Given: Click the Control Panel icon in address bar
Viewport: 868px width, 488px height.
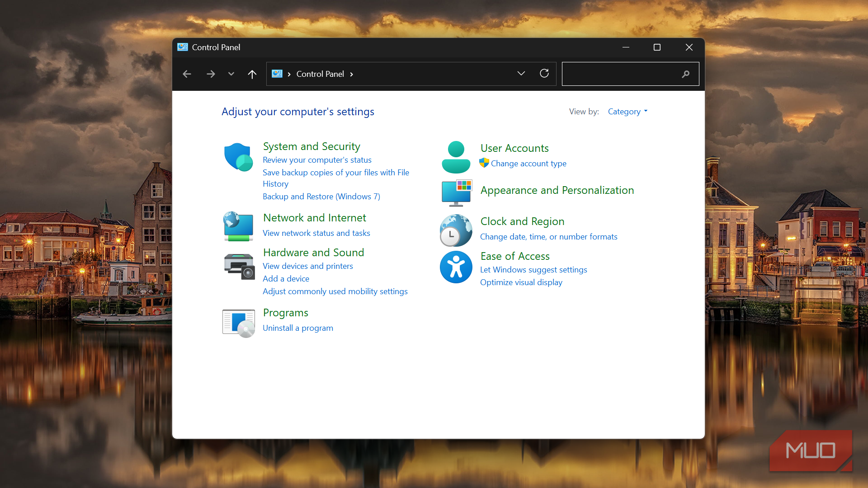Looking at the screenshot, I should [x=277, y=74].
